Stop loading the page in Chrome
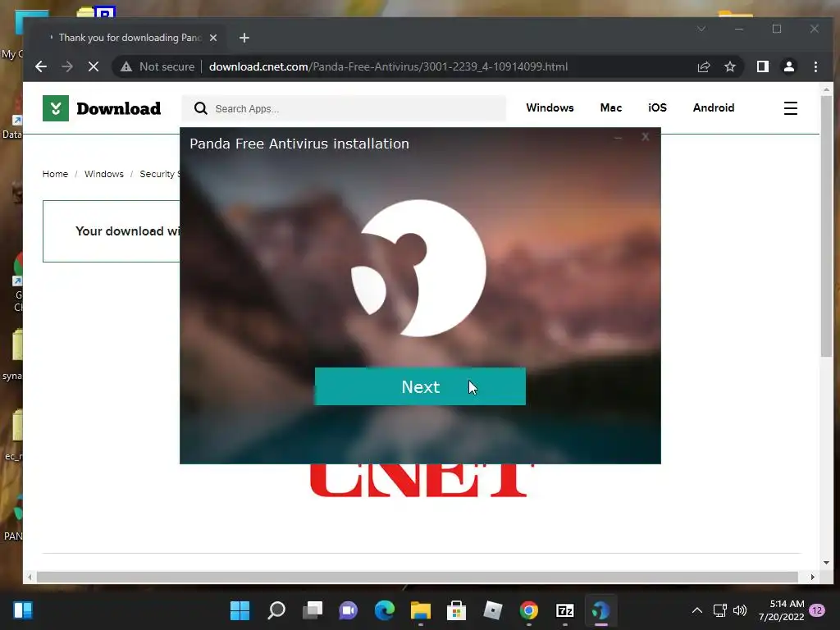This screenshot has height=630, width=840. 94,66
